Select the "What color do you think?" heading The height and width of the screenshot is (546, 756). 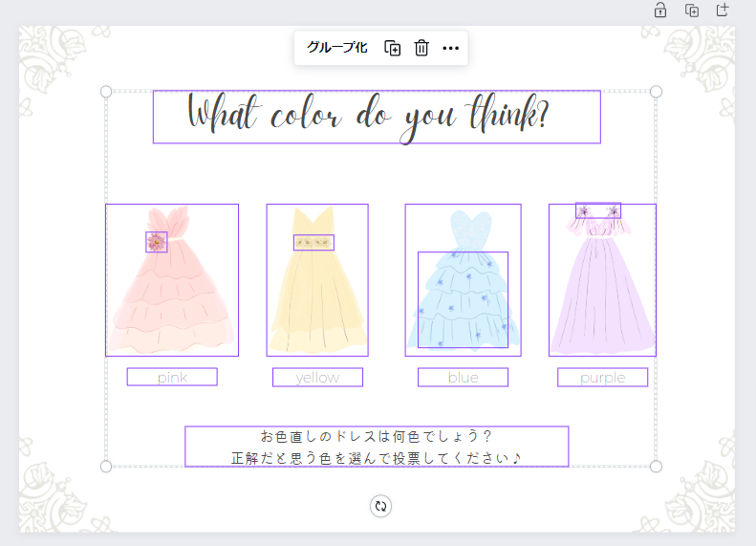point(377,117)
